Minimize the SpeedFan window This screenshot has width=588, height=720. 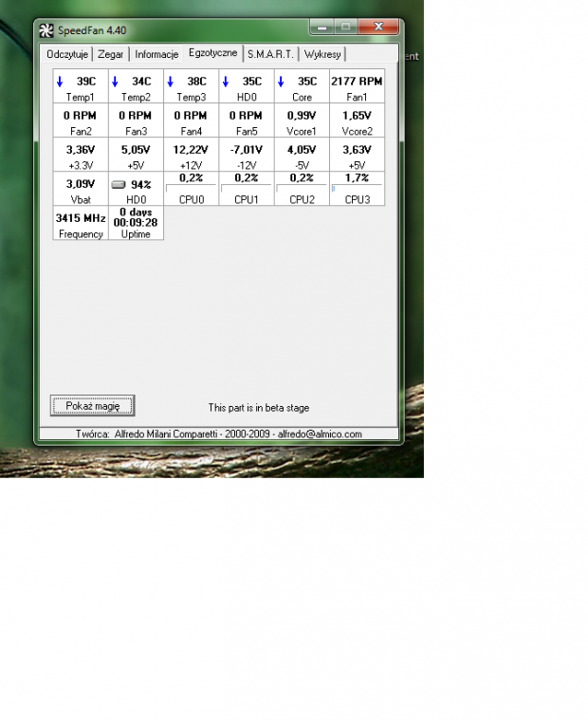pos(322,28)
